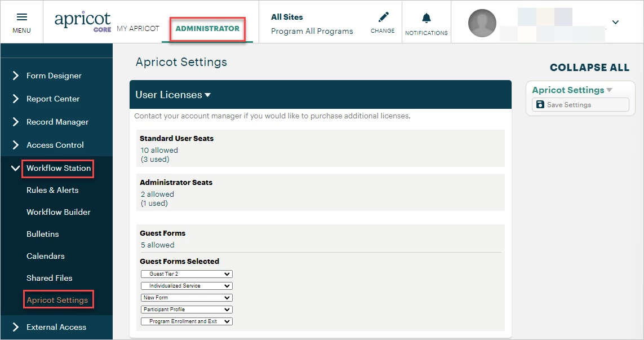Click the Guest Forms heading
Screen dimensions: 644x340
163,233
